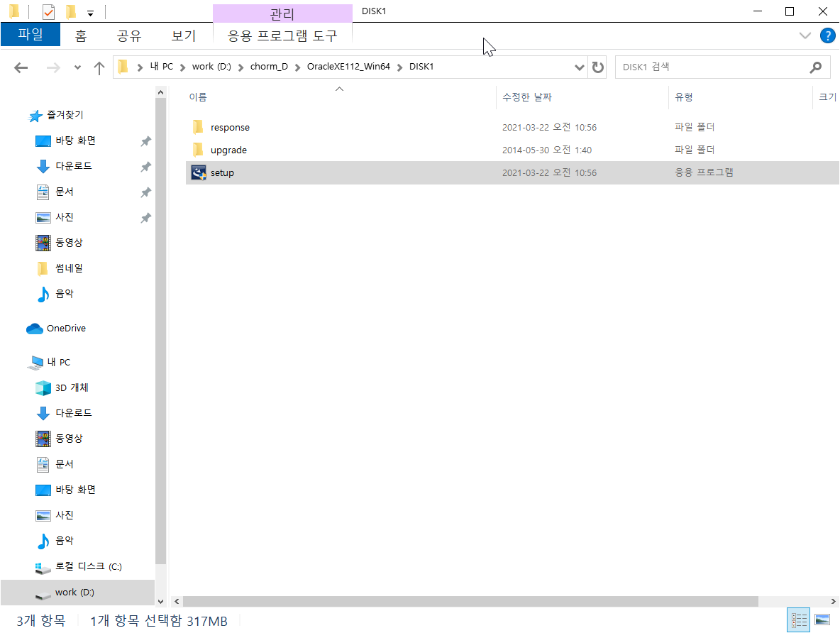Select the 관리 contextual tab header
The height and width of the screenshot is (633, 840).
pyautogui.click(x=282, y=13)
